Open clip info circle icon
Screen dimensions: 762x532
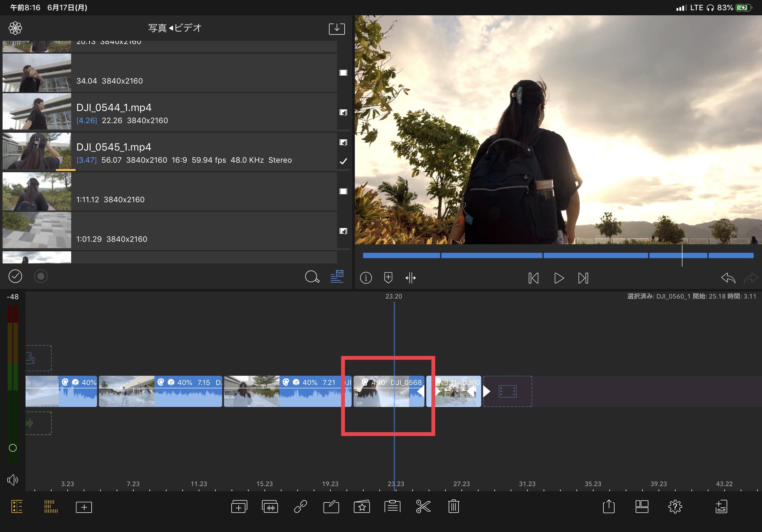(x=366, y=277)
